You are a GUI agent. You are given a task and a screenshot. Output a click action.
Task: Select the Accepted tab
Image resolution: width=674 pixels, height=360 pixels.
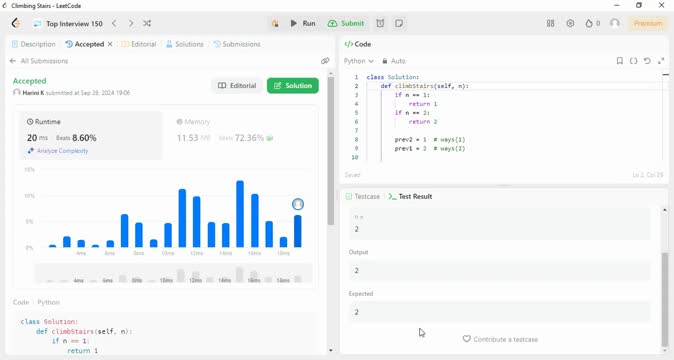[x=85, y=44]
